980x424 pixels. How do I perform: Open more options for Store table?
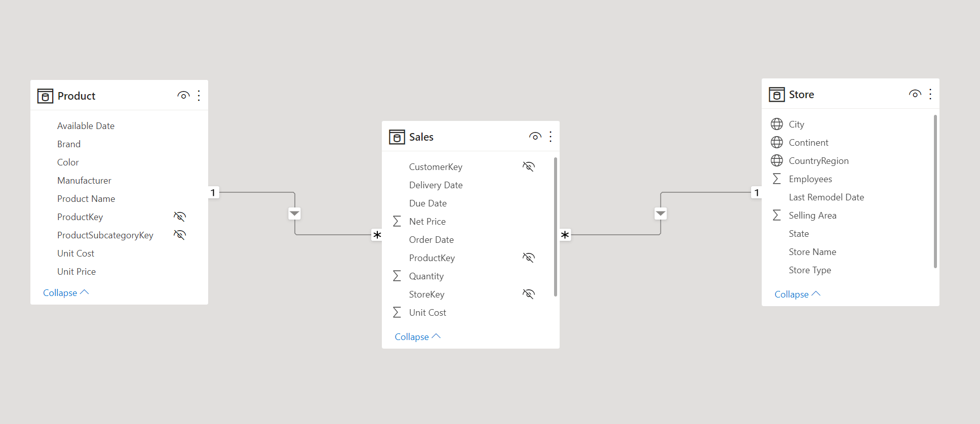(930, 94)
